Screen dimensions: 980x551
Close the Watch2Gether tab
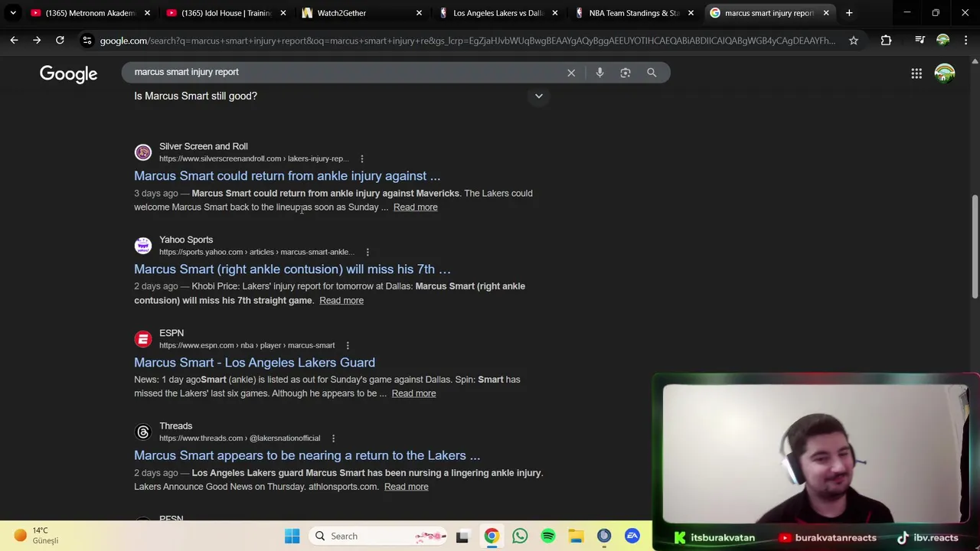click(x=419, y=13)
